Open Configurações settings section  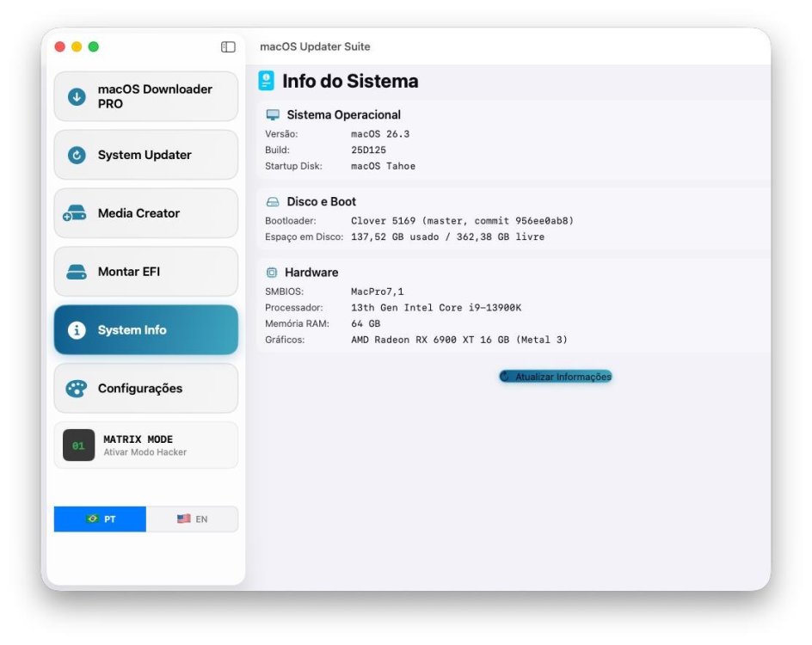click(x=146, y=388)
